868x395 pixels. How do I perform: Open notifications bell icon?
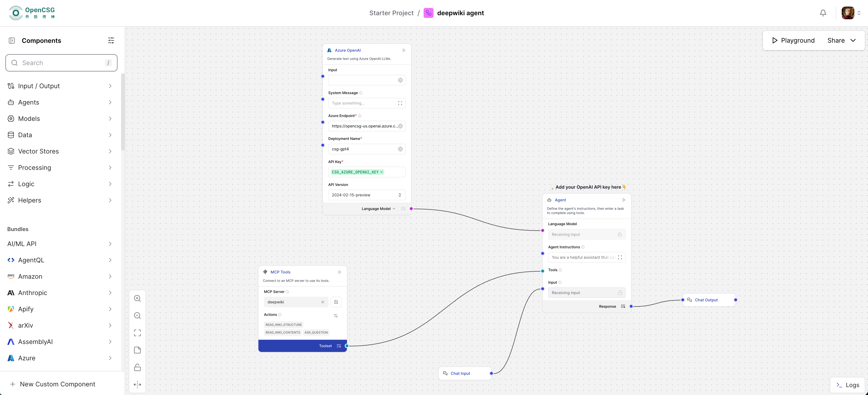tap(823, 13)
